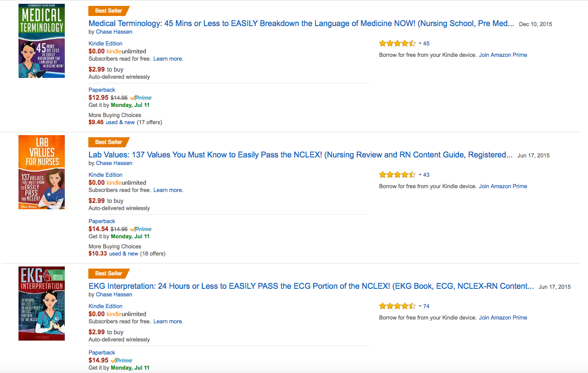The width and height of the screenshot is (588, 373).
Task: Click the Best Seller badge above Lab Values
Action: [109, 142]
